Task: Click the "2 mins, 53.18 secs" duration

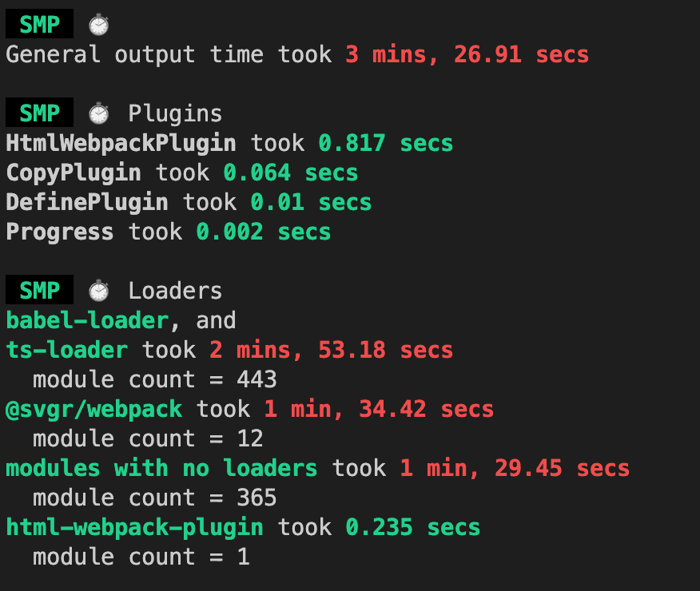Action: (331, 351)
